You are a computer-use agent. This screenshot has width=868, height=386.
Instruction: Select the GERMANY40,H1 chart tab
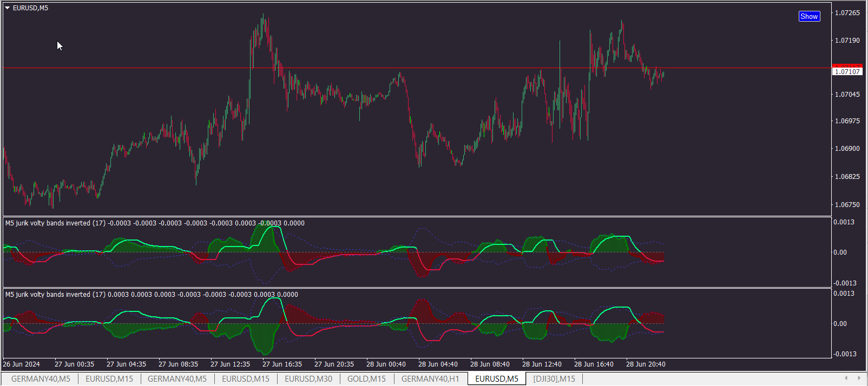430,379
